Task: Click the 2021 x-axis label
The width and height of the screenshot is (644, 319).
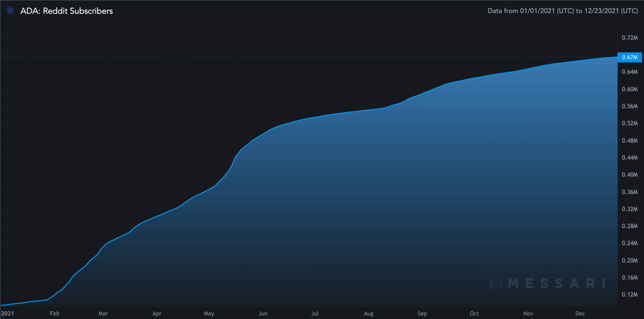Action: coord(8,313)
